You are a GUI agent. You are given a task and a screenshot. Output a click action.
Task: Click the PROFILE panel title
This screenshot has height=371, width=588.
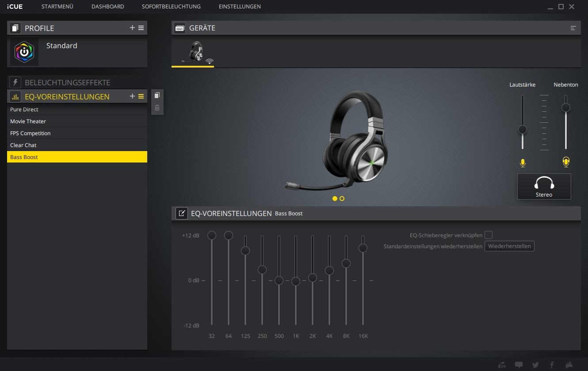[39, 28]
